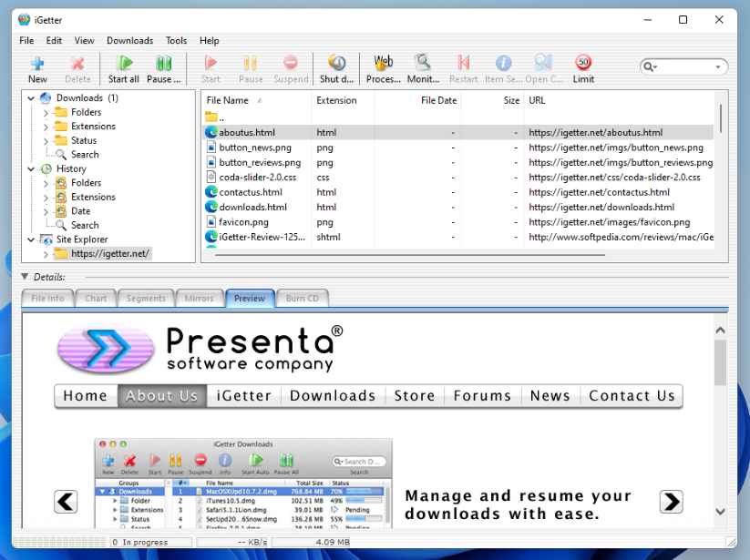Switch to the File Info tab
This screenshot has width=750, height=560.
click(x=47, y=298)
